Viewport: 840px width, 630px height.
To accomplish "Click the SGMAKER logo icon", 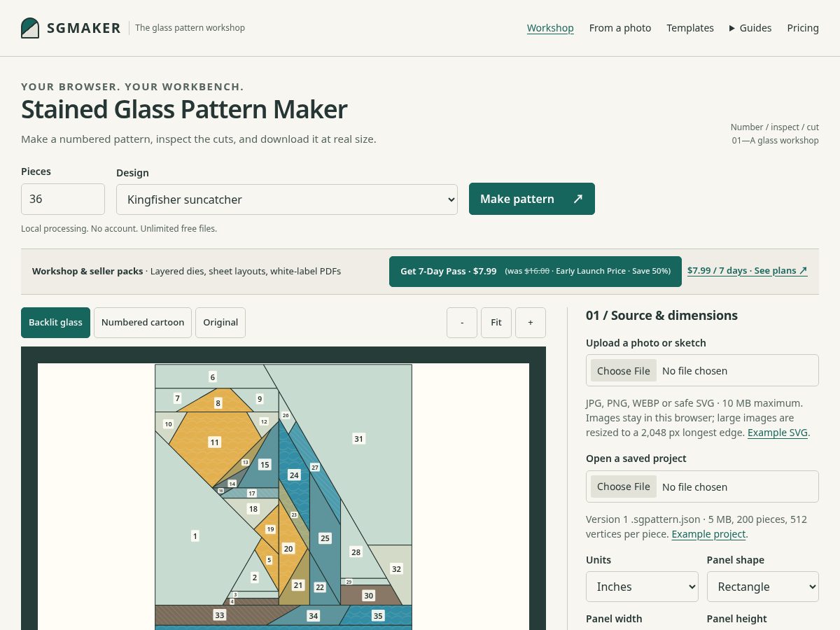I will (x=30, y=28).
